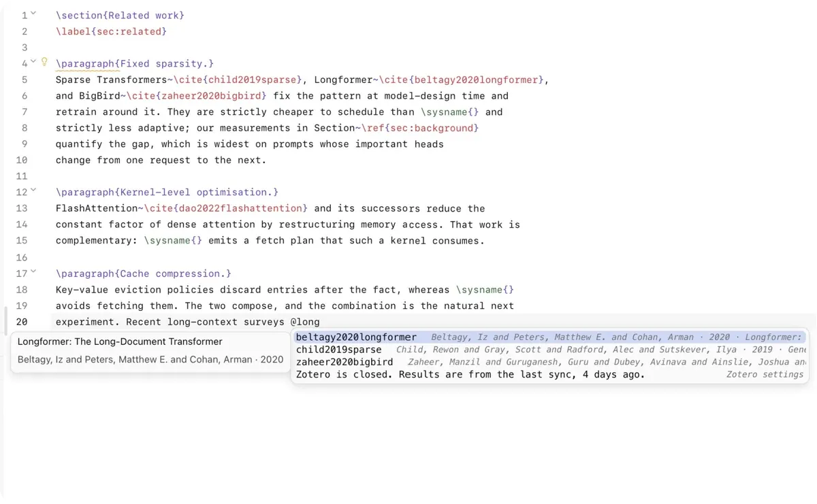
Task: Click line number 11 in the gutter
Action: coord(21,176)
